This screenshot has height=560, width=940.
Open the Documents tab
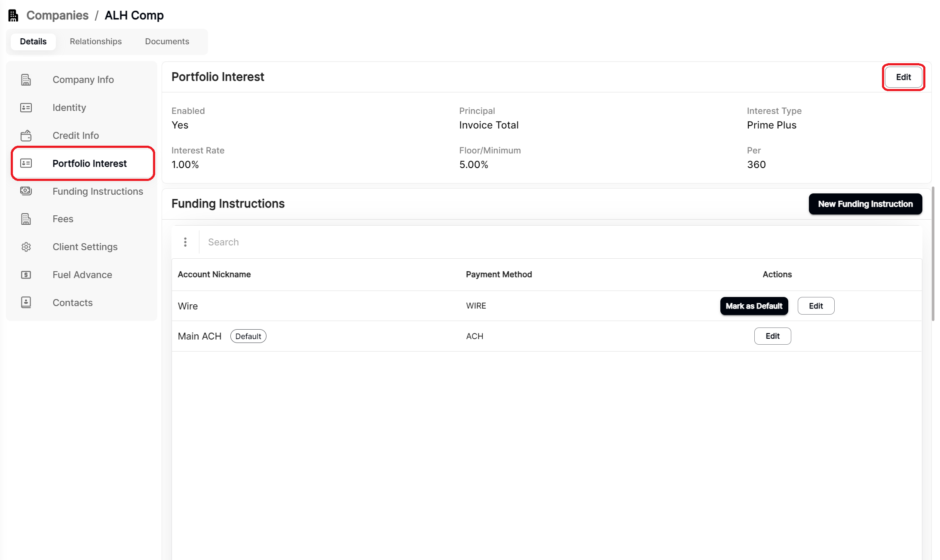(167, 41)
